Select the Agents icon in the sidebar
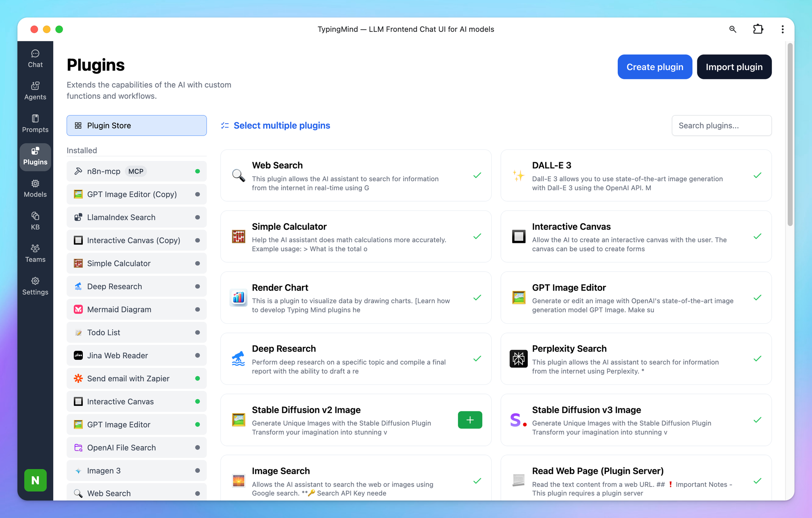The image size is (812, 518). (35, 90)
